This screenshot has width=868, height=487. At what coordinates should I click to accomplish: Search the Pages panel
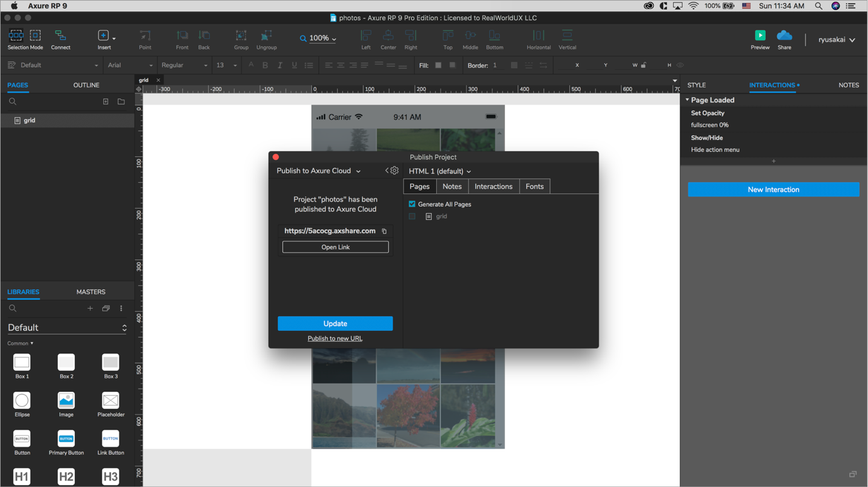tap(13, 101)
